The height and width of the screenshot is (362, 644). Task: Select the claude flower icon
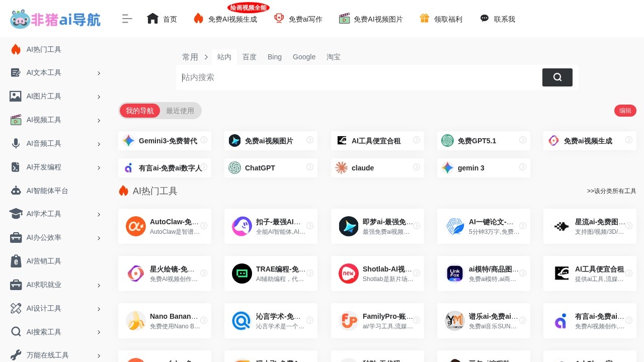coord(341,167)
